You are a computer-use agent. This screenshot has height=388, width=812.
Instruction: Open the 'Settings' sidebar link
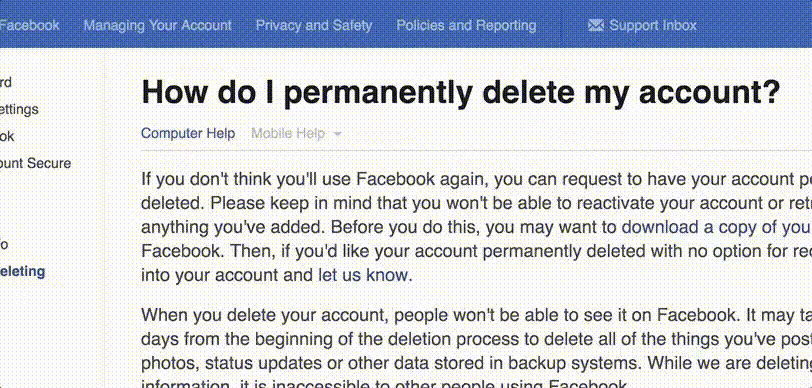point(19,109)
